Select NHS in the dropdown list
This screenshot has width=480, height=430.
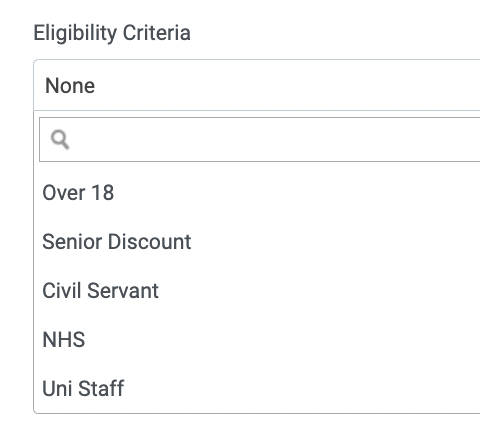257,340
